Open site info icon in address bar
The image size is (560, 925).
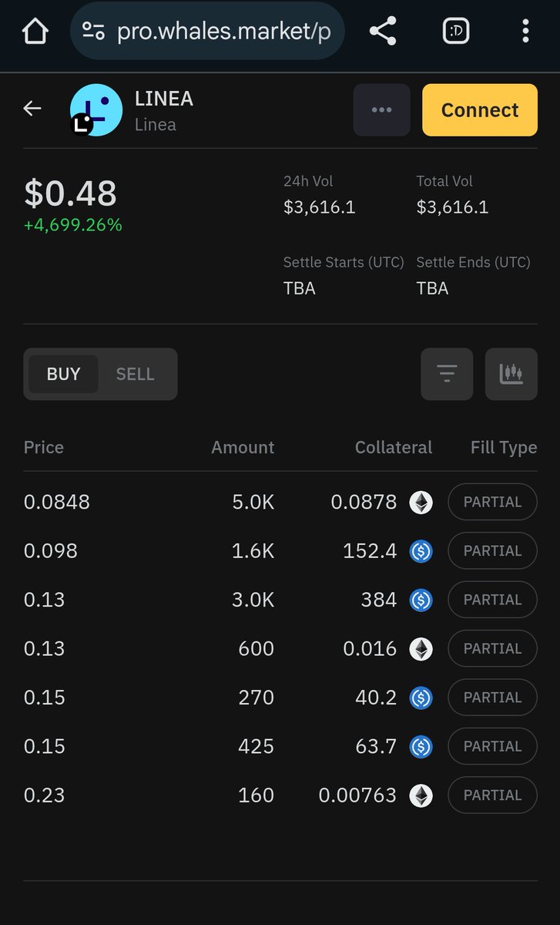coord(94,32)
